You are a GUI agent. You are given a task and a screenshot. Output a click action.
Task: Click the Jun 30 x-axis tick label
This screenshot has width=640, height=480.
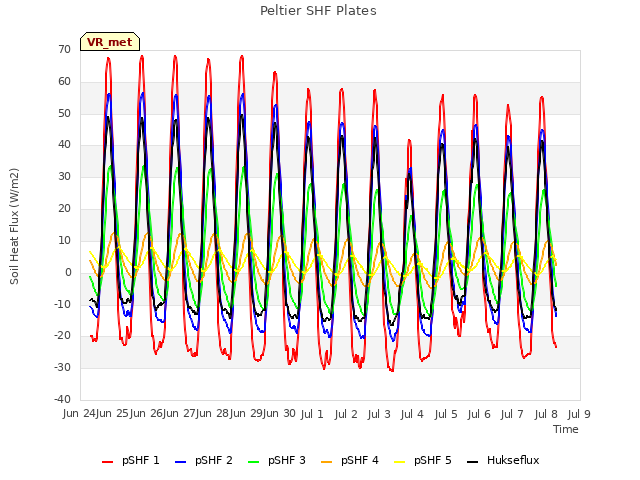click(x=279, y=414)
